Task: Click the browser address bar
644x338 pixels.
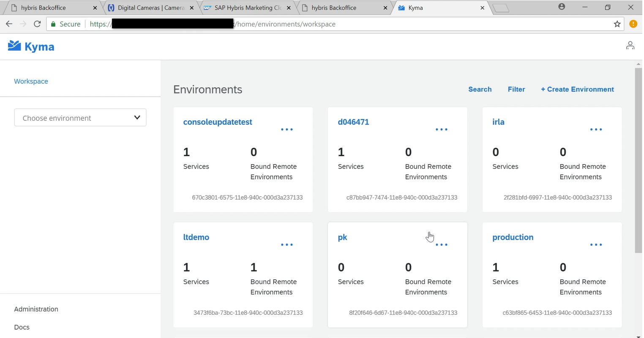Action: (380, 24)
